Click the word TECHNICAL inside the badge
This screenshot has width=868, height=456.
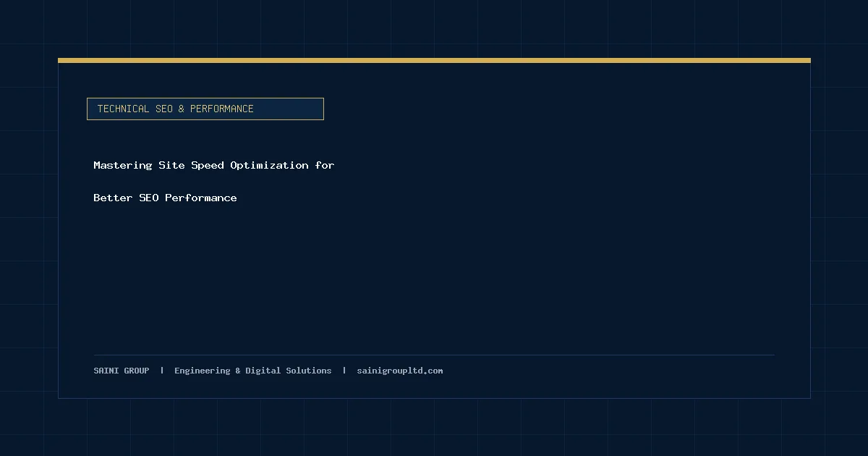[x=124, y=109]
